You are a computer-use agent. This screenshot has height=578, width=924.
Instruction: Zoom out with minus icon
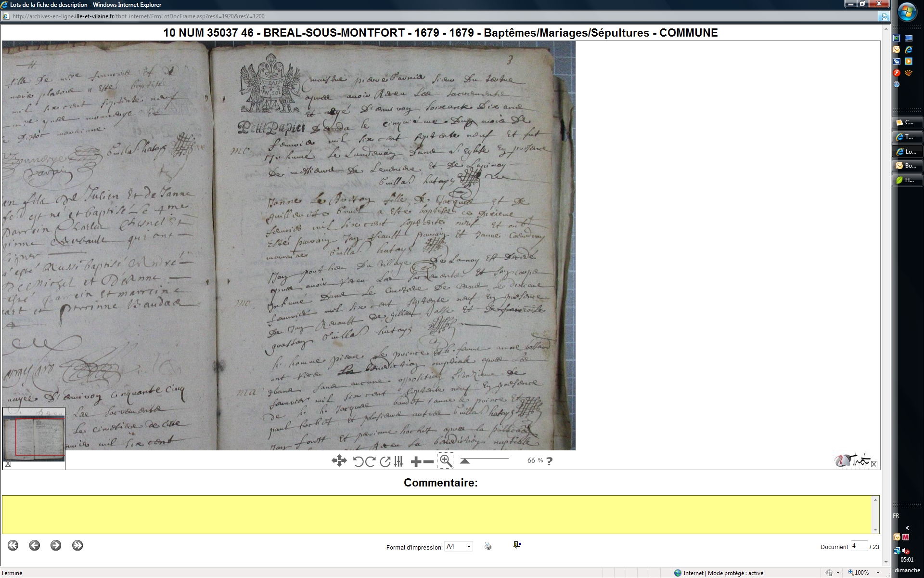pos(428,461)
